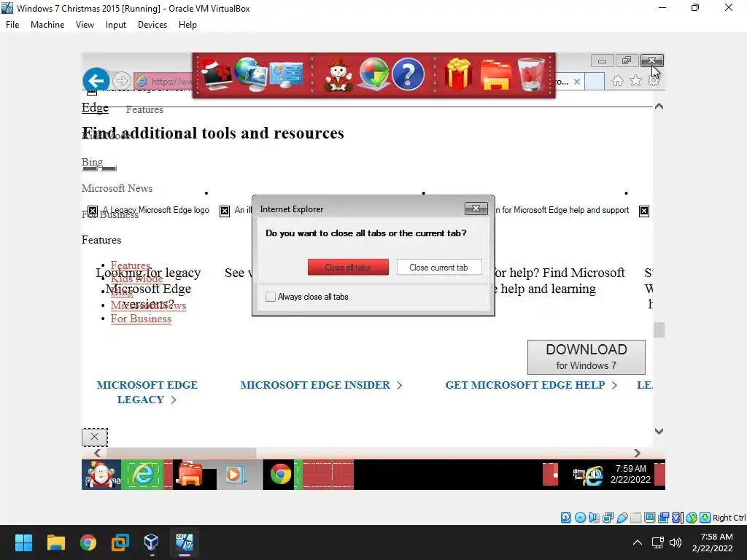Open host File Explorer taskbar icon
Viewport: 747px width, 560px height.
(55, 542)
